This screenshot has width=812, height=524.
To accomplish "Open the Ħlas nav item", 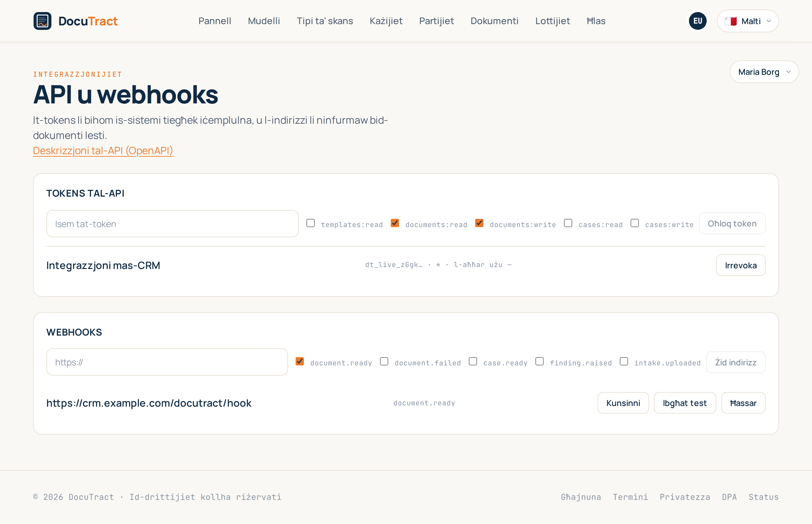I will click(x=596, y=21).
